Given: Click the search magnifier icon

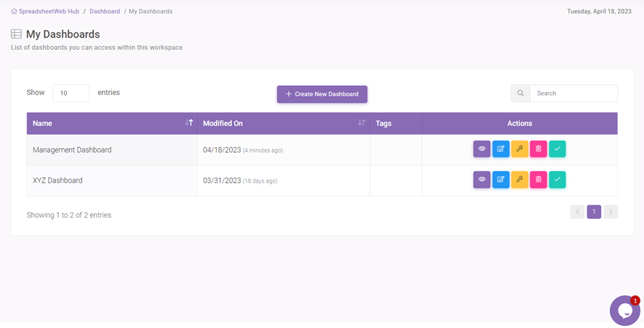Looking at the screenshot, I should tap(521, 93).
